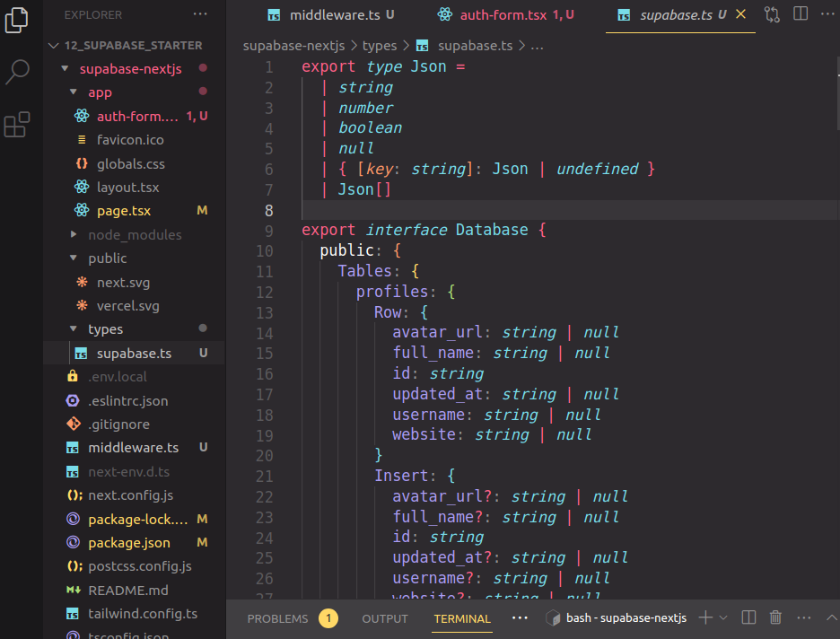Open the Explorer view in activity bar

[x=17, y=20]
